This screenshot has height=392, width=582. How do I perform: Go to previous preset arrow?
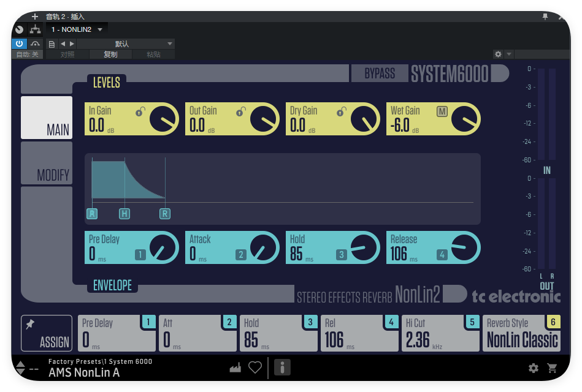point(63,43)
